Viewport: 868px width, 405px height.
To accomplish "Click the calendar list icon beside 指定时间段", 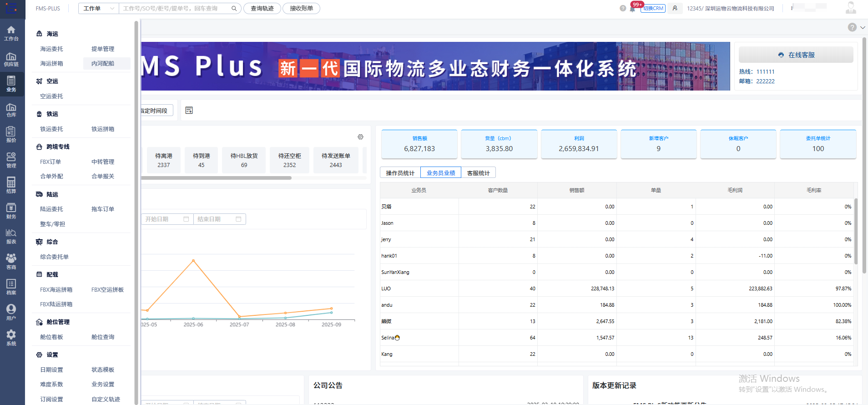I will tap(189, 111).
